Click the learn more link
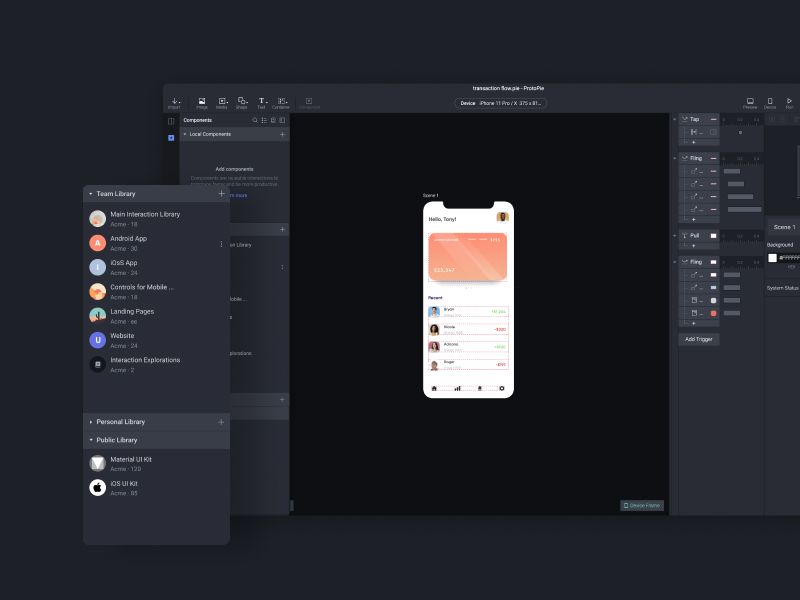Screen dimensions: 800x600 click(x=237, y=195)
